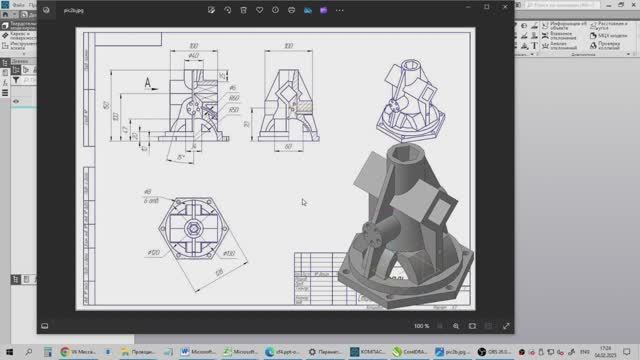Mark image as favorite with heart icon

259,10
